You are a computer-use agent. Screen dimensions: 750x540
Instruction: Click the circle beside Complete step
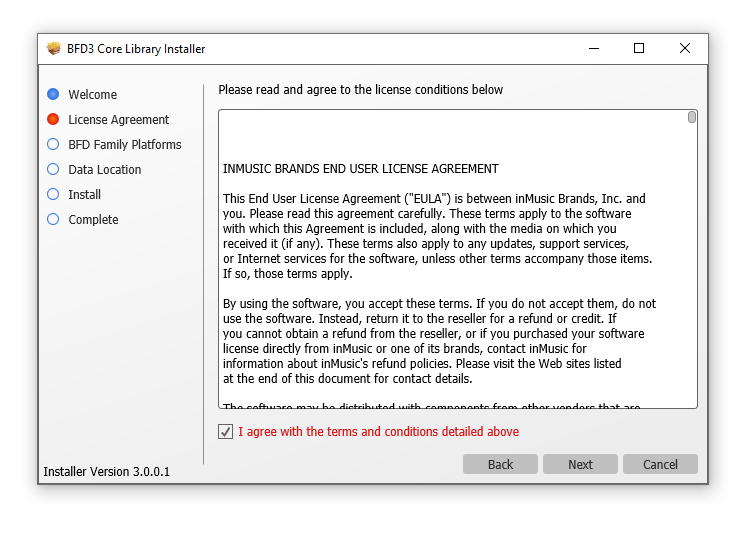click(53, 219)
